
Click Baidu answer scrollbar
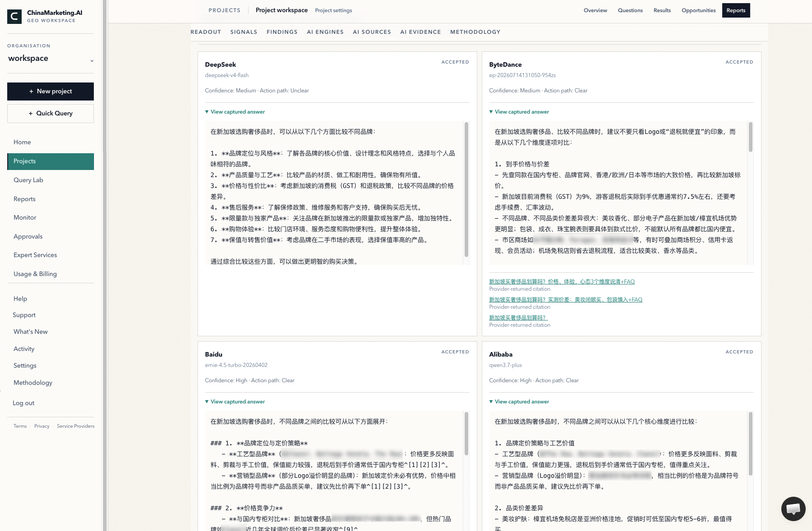click(x=466, y=433)
